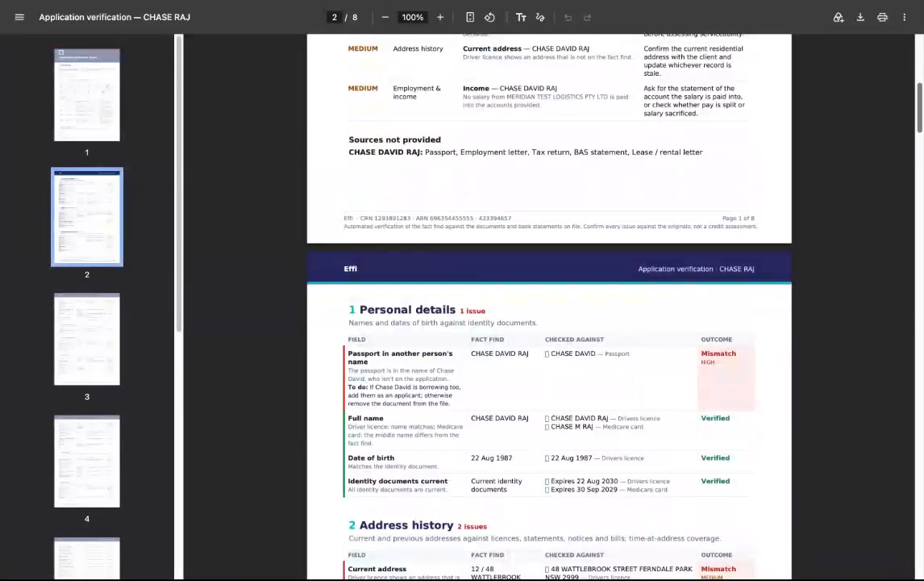Select the draw annotation tool

540,17
